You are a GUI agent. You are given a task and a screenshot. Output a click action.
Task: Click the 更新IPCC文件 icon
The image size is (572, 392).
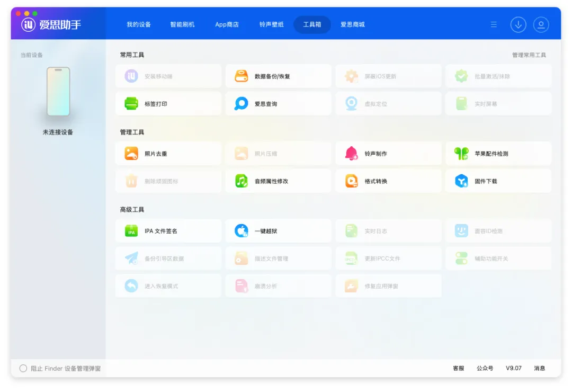(351, 259)
